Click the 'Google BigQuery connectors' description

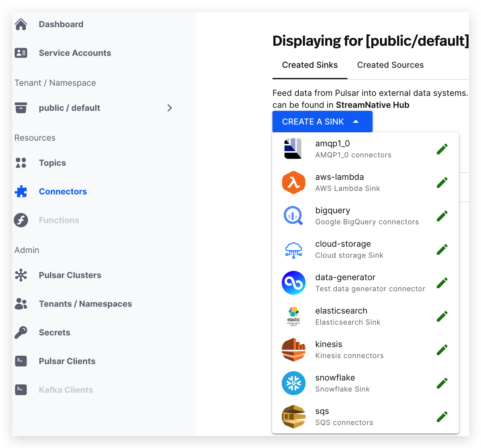(x=367, y=222)
